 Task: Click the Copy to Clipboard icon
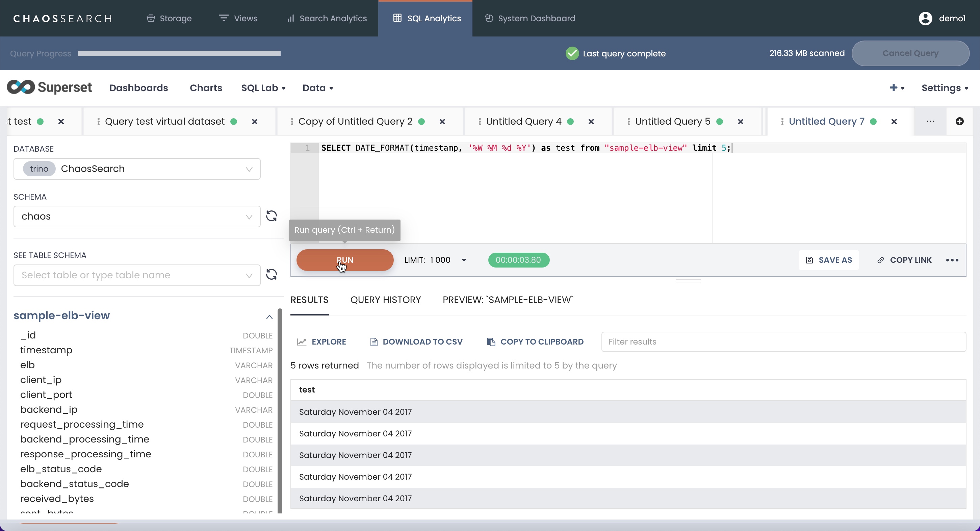[491, 342]
